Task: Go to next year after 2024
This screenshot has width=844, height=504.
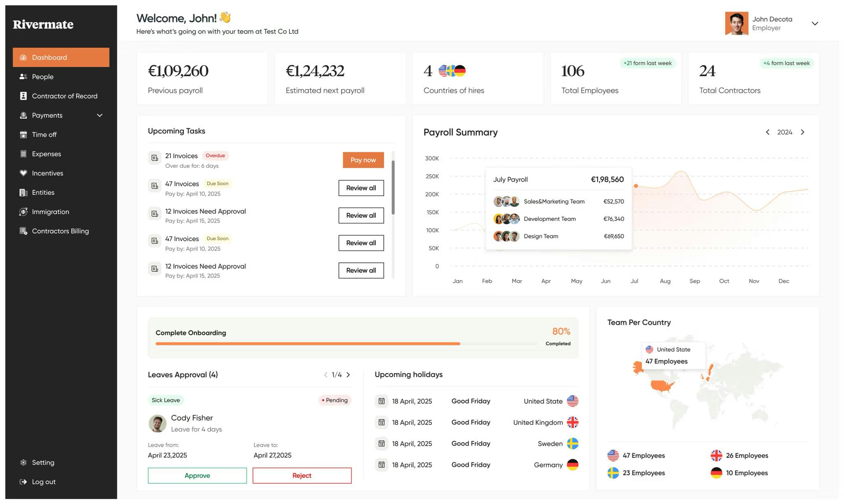Action: click(x=802, y=132)
